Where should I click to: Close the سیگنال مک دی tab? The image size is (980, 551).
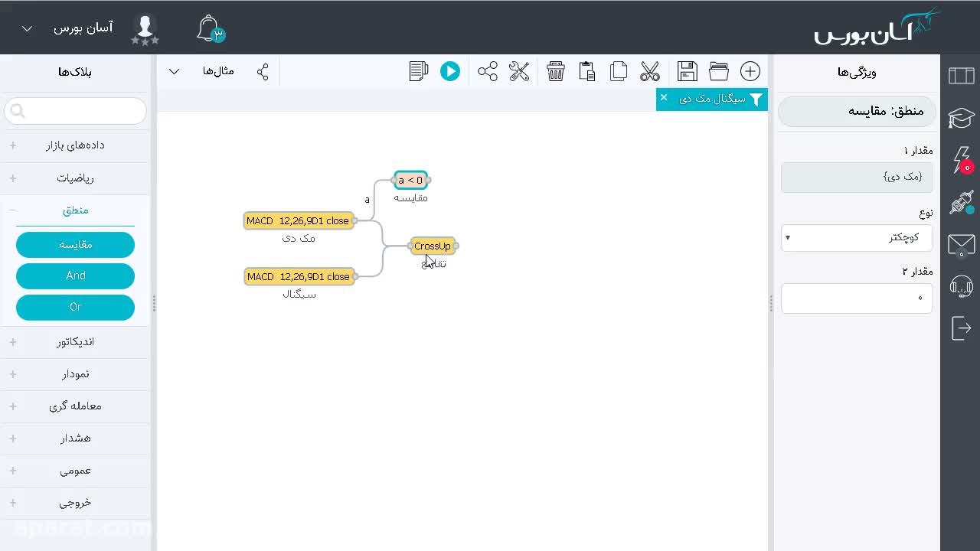tap(664, 97)
